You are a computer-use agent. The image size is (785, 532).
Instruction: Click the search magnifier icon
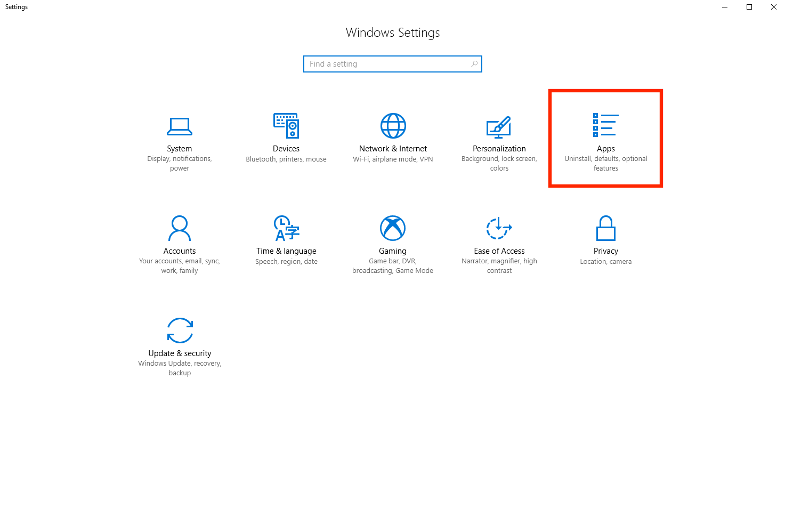(x=474, y=64)
